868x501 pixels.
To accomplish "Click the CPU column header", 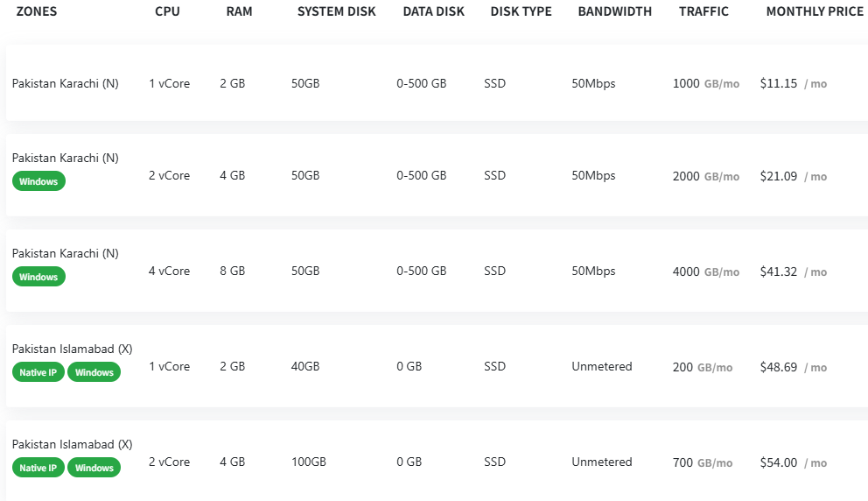I will (167, 11).
